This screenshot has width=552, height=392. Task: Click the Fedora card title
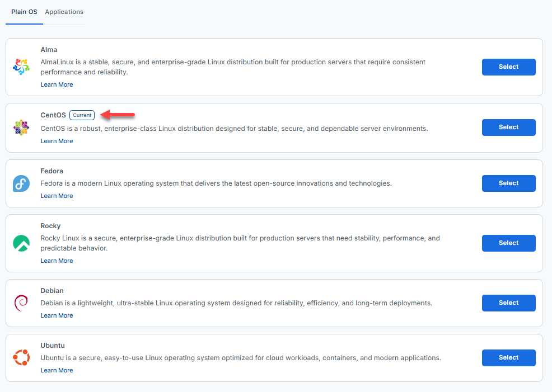pyautogui.click(x=52, y=171)
